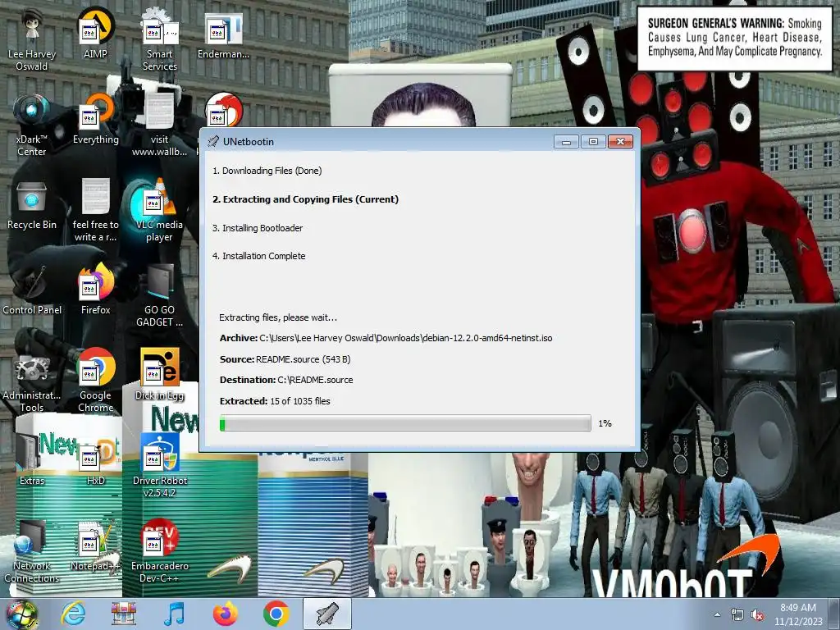The width and height of the screenshot is (840, 630).
Task: Open Firefox from the taskbar
Action: tap(225, 614)
